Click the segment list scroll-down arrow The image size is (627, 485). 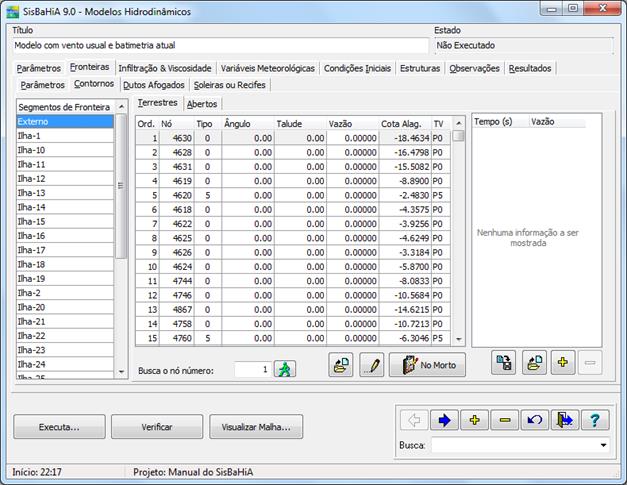[121, 372]
